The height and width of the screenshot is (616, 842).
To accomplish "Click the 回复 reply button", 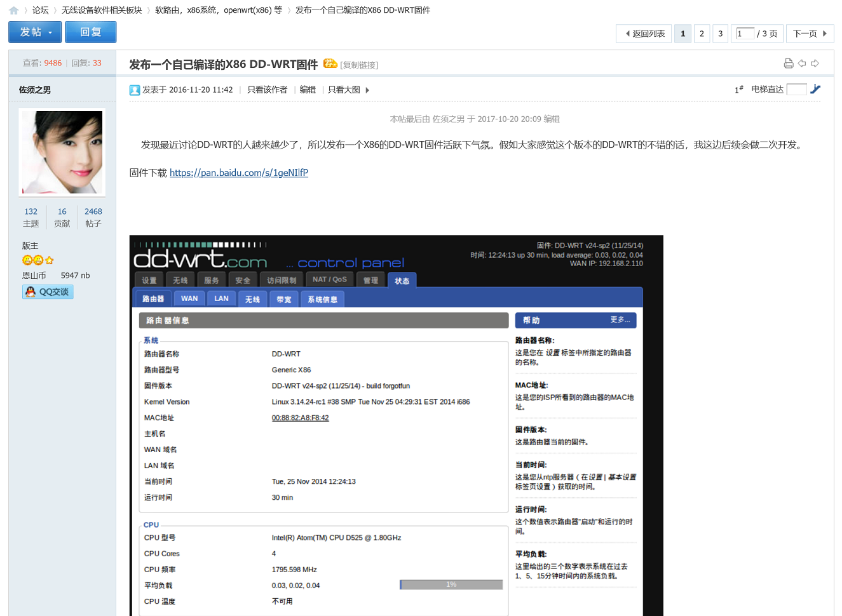I will pyautogui.click(x=90, y=32).
